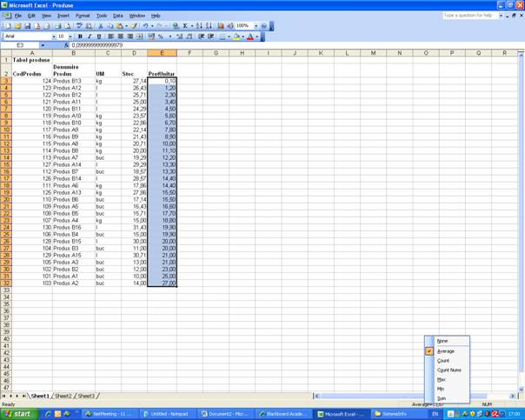Click the Windows Start button
Screen dimensions: 525x420
coord(17,414)
